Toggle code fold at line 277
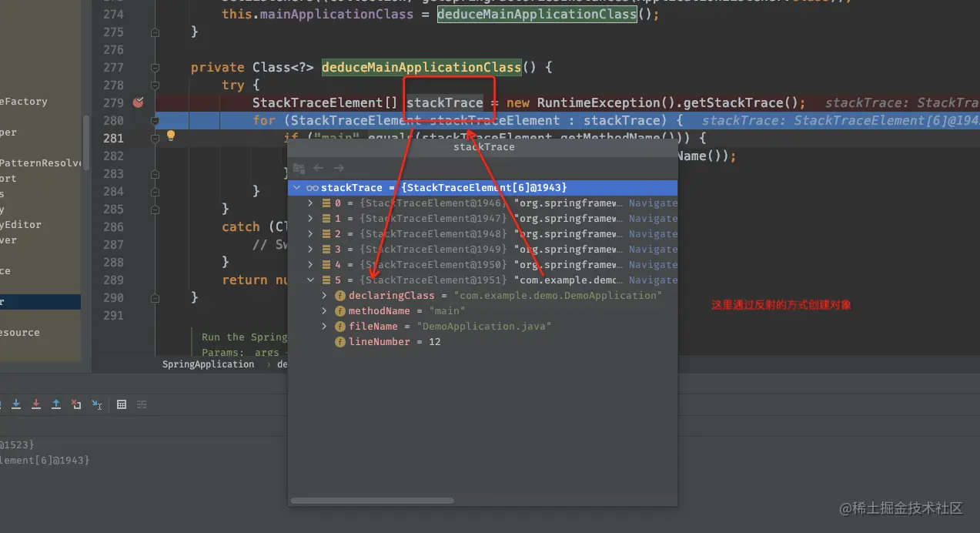Viewport: 980px width, 533px height. [x=155, y=68]
